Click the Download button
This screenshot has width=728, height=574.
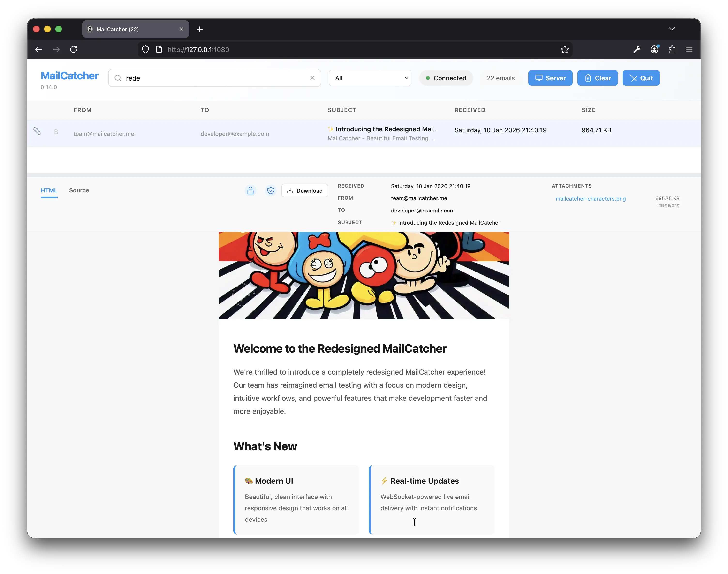coord(304,190)
